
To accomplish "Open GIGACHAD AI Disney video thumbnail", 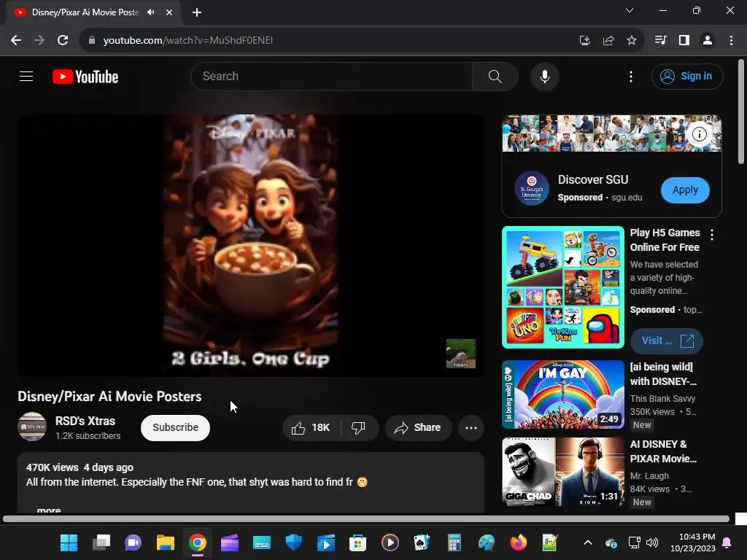I will coord(563,472).
